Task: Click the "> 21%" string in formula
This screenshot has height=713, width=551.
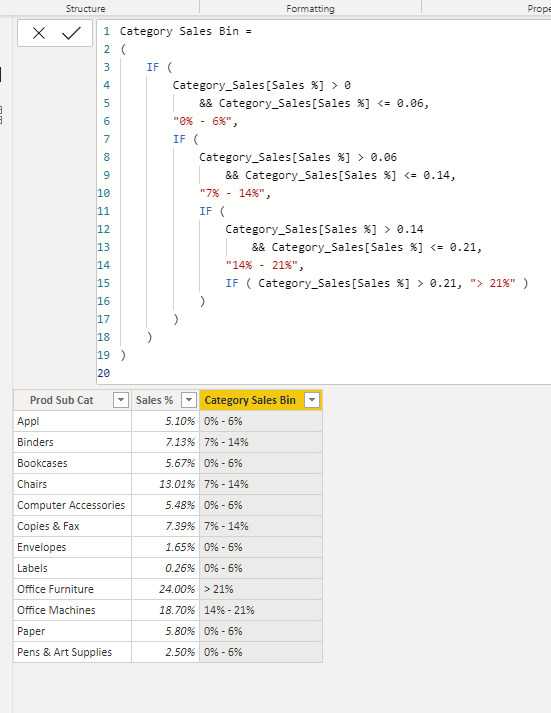Action: point(493,283)
